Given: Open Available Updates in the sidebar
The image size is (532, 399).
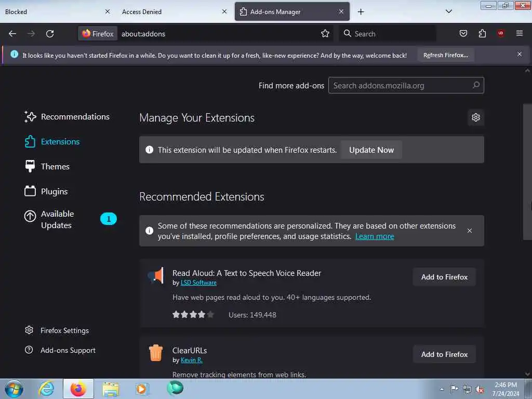Looking at the screenshot, I should pyautogui.click(x=70, y=219).
